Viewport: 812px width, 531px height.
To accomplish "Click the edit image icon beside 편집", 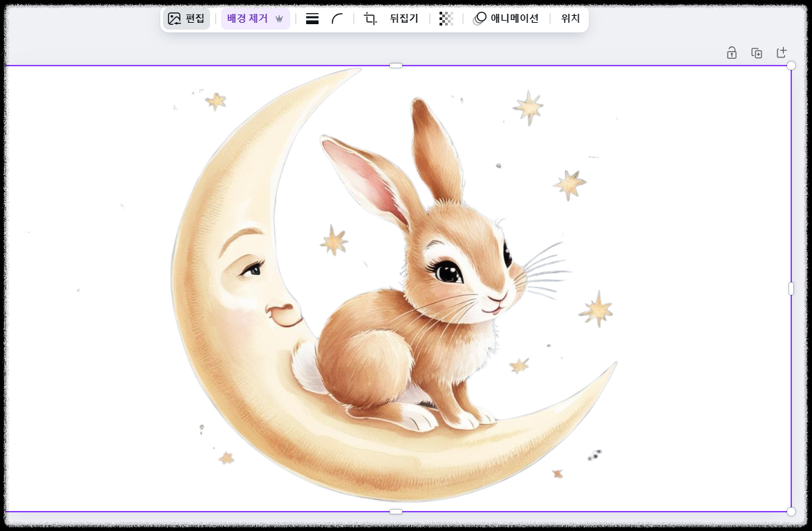I will click(x=175, y=19).
